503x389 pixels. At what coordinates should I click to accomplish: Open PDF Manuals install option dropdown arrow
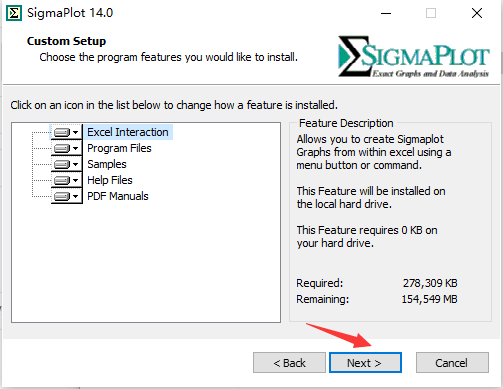[x=76, y=196]
